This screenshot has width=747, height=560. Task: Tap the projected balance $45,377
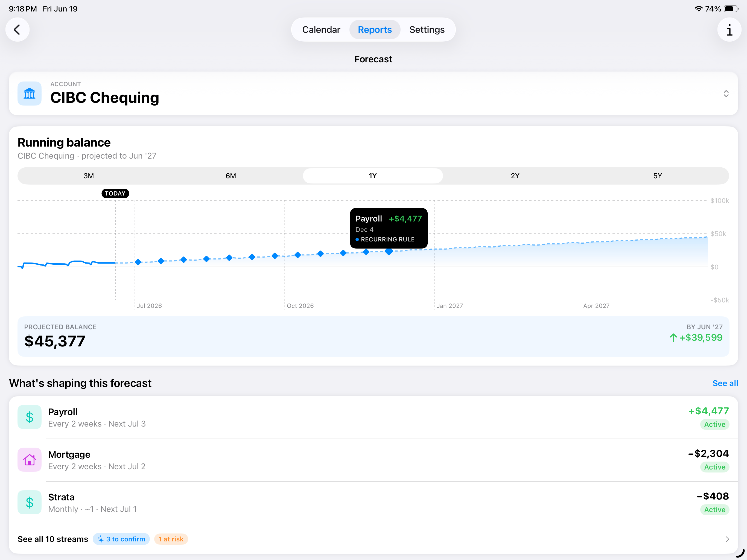[x=55, y=341]
